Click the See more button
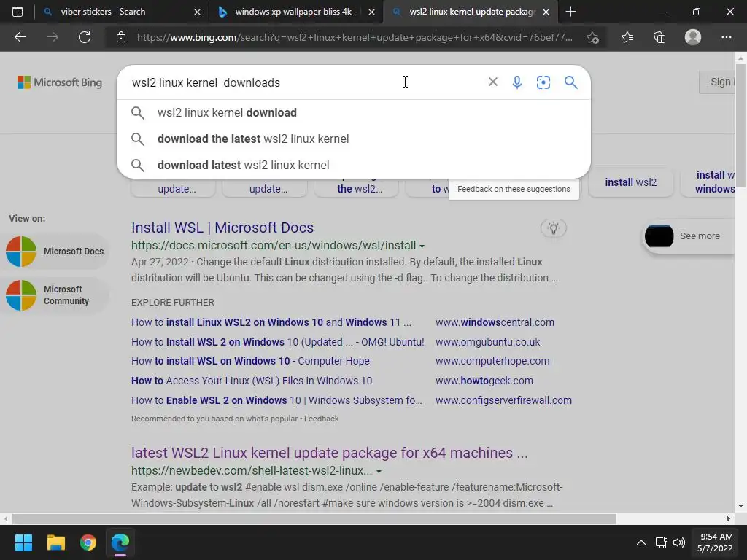The height and width of the screenshot is (560, 747). 689,236
